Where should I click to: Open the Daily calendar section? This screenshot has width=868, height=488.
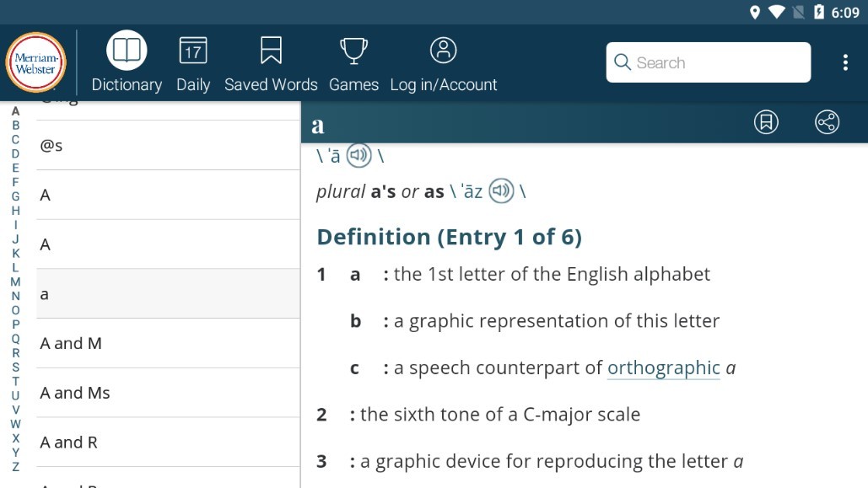pos(193,63)
